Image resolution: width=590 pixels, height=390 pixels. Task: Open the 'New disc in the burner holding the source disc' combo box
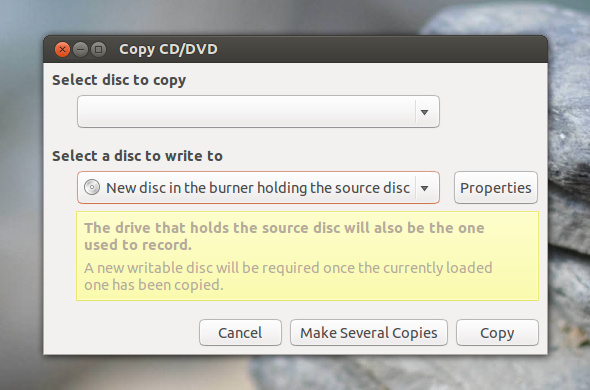tap(258, 187)
